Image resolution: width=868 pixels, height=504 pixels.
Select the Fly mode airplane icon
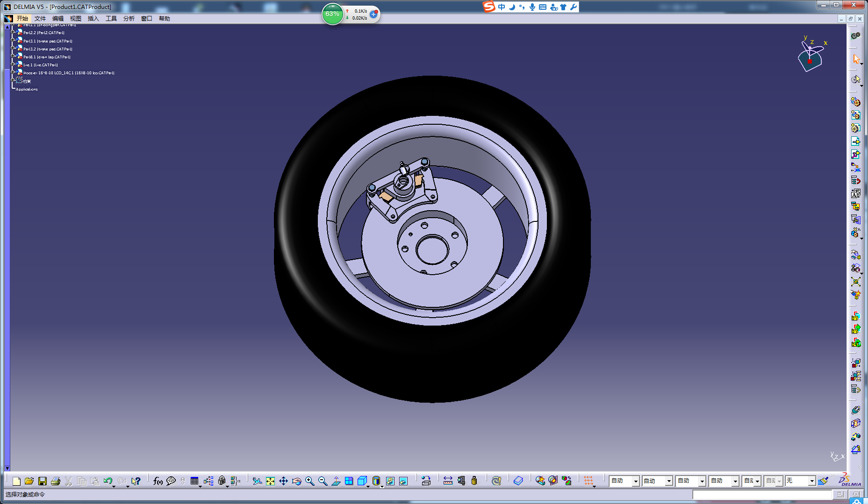click(257, 481)
